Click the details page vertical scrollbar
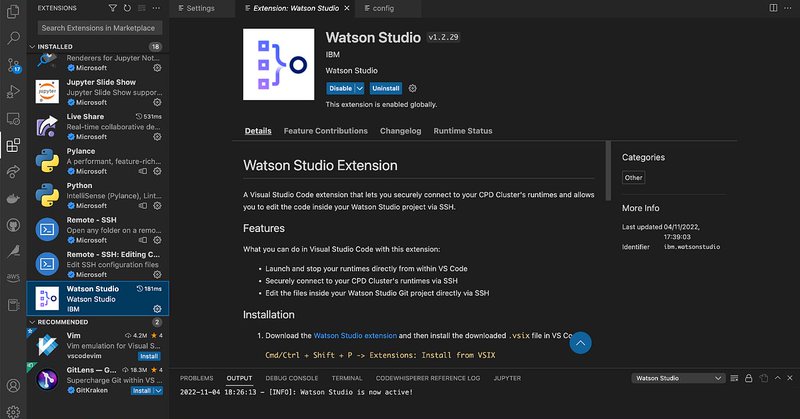Screen dimensions: 800x419 (608, 171)
